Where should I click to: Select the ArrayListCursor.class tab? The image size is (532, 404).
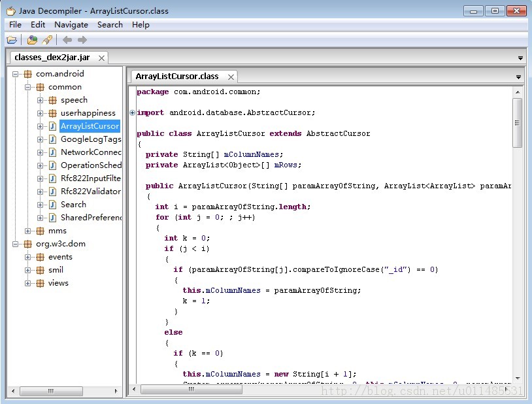click(x=184, y=76)
